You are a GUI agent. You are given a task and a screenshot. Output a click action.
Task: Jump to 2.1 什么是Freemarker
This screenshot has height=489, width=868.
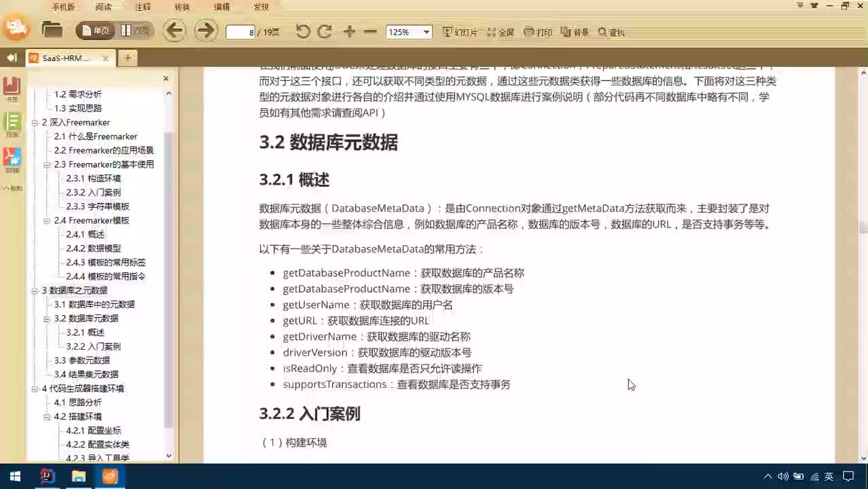(96, 137)
